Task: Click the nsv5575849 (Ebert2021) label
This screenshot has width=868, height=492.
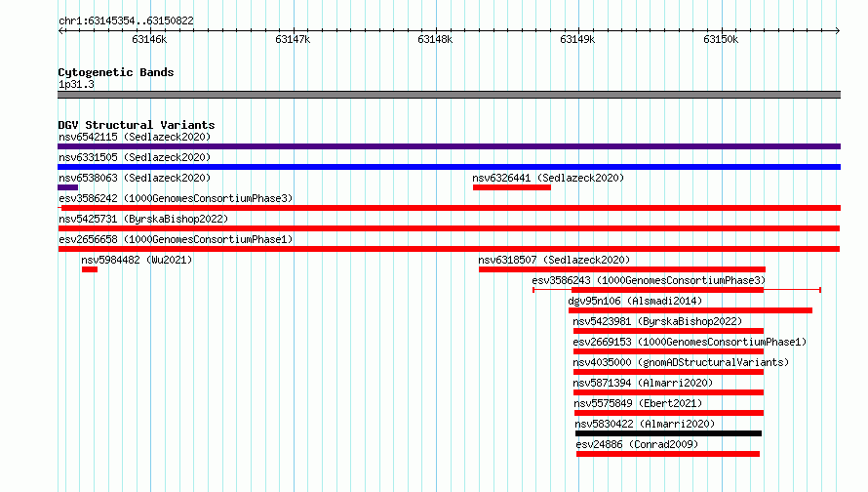Action: pos(638,403)
